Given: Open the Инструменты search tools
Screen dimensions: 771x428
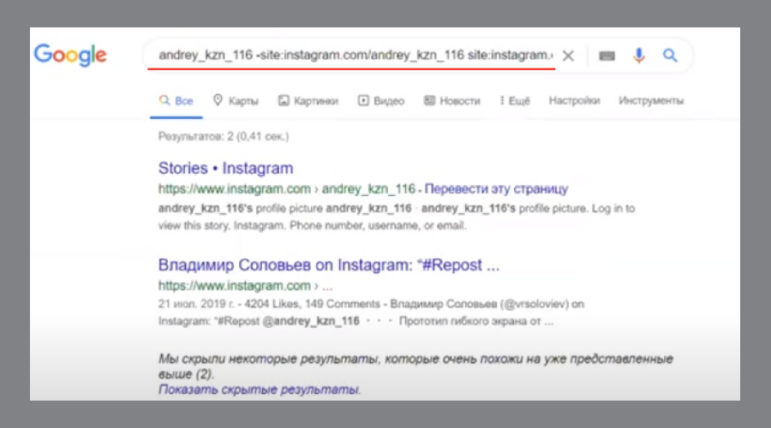Looking at the screenshot, I should click(x=651, y=101).
